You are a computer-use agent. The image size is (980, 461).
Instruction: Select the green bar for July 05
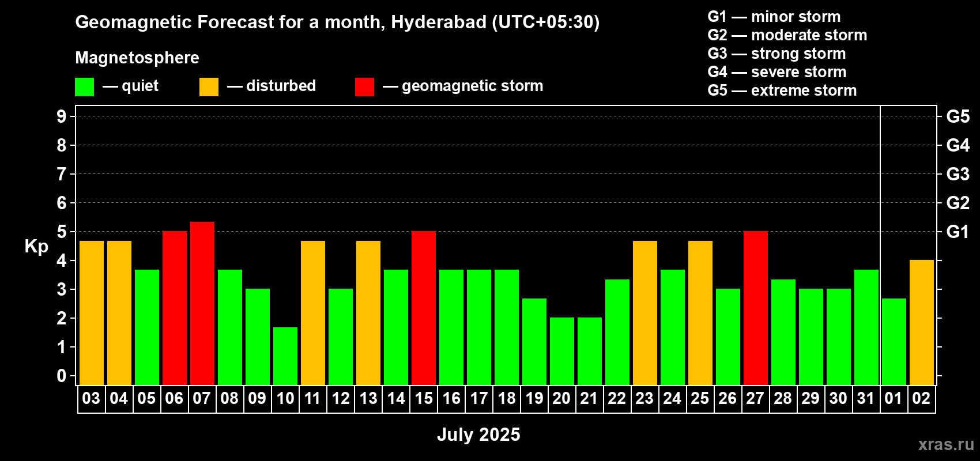coord(147,327)
